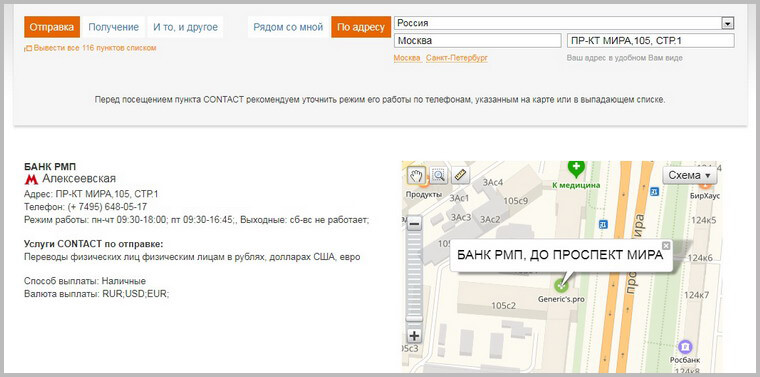760x377 pixels.
Task: Click the Услуги CONTACT по отправке heading
Action: tap(94, 244)
